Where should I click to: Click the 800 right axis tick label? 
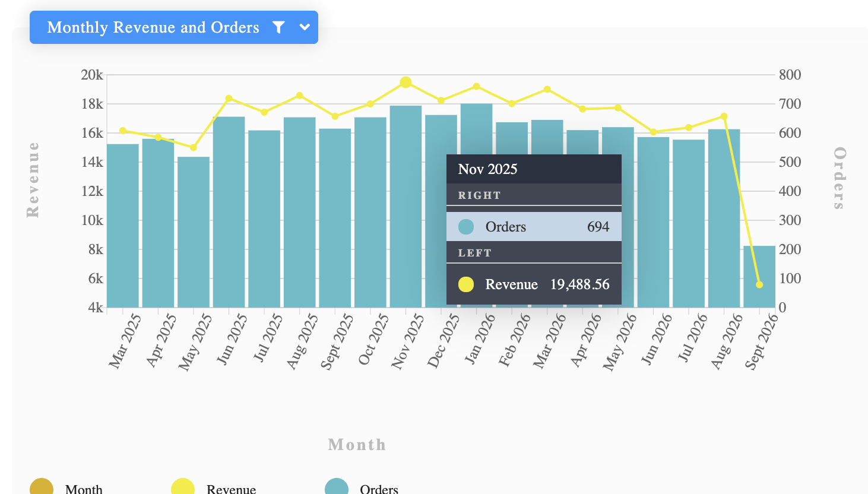[x=790, y=75]
